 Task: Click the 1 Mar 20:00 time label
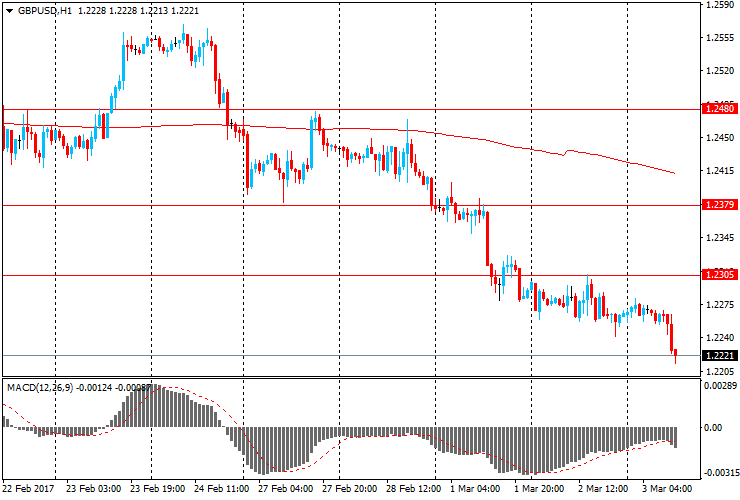click(x=539, y=488)
